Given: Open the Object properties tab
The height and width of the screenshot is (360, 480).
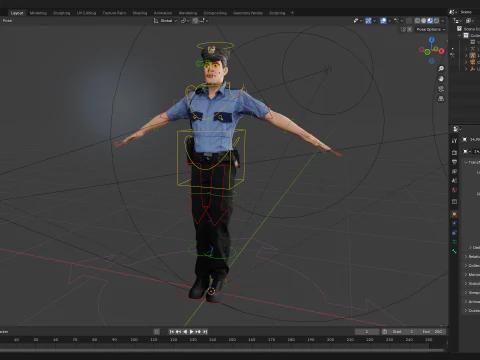Looking at the screenshot, I should tap(454, 214).
